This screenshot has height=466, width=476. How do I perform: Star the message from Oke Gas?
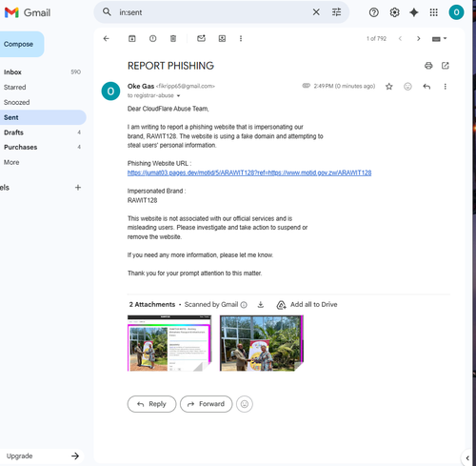[389, 87]
